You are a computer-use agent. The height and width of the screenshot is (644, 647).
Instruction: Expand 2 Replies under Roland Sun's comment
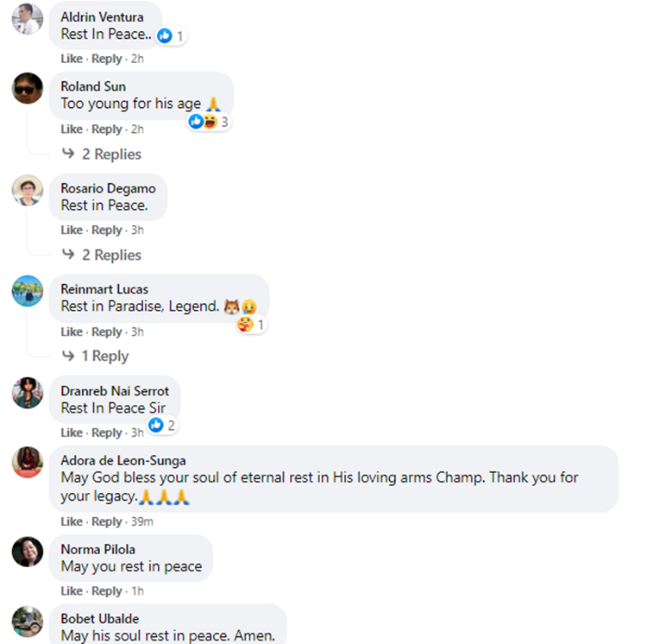(111, 155)
